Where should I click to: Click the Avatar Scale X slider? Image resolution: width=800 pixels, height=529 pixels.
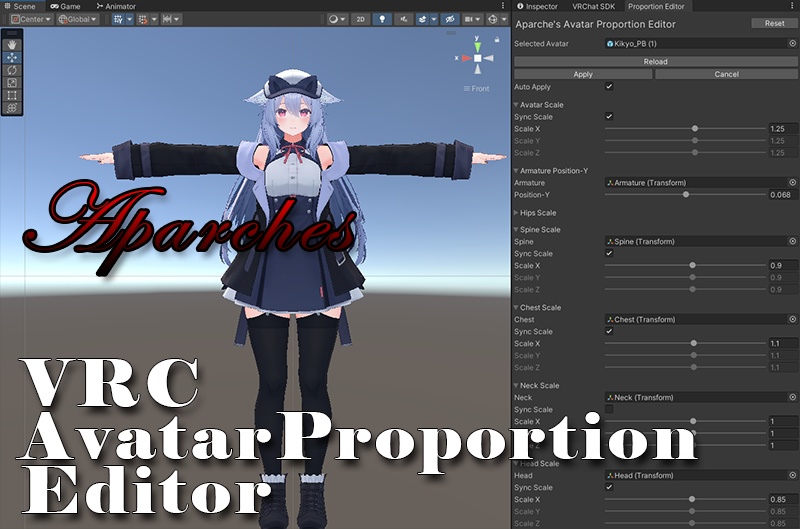[685, 129]
